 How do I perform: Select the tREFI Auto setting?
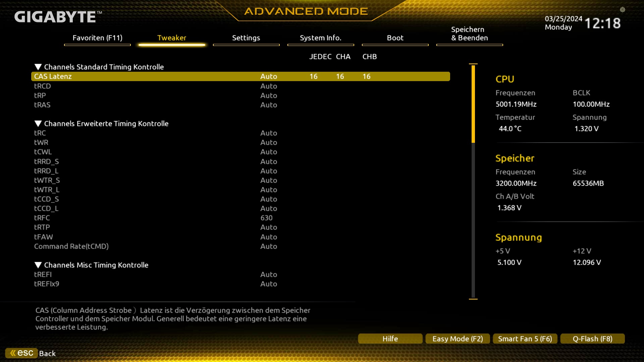tap(269, 275)
